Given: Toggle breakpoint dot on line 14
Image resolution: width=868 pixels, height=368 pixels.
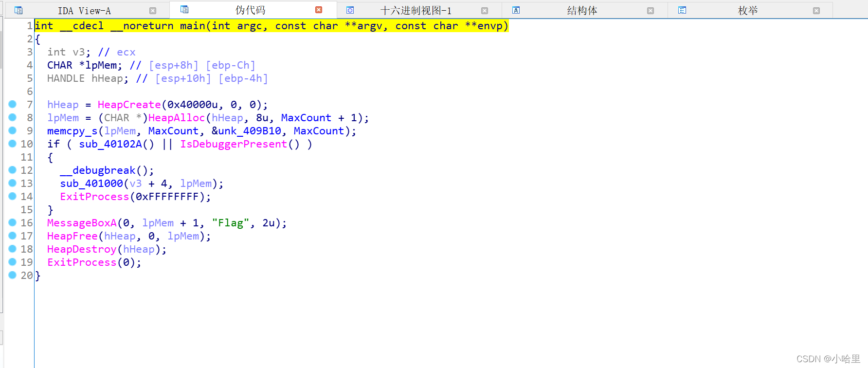Looking at the screenshot, I should (x=13, y=196).
